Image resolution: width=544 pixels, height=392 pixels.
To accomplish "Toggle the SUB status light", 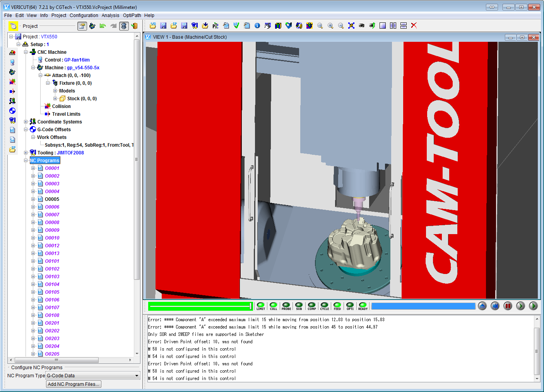I will 299,306.
